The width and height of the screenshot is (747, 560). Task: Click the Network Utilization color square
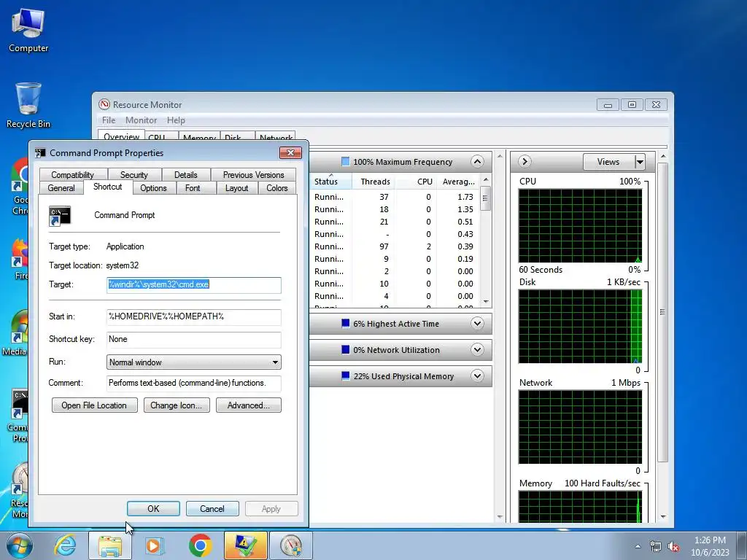click(x=345, y=349)
